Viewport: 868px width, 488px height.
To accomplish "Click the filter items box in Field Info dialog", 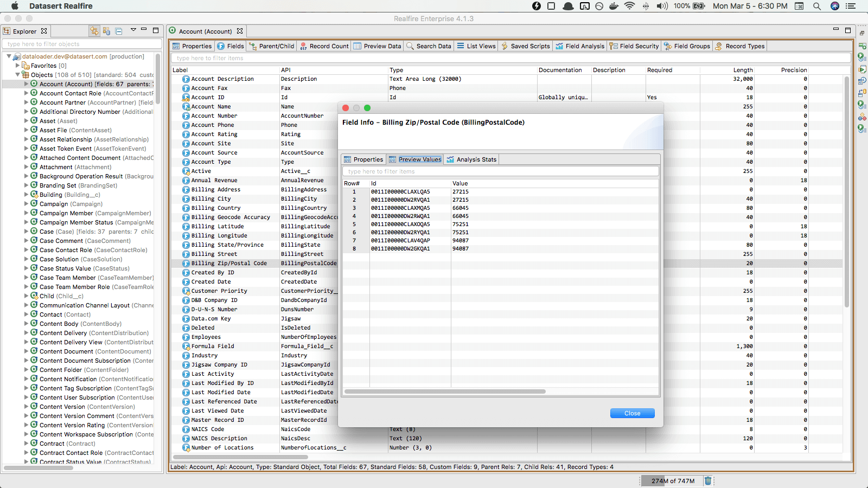I will 500,171.
